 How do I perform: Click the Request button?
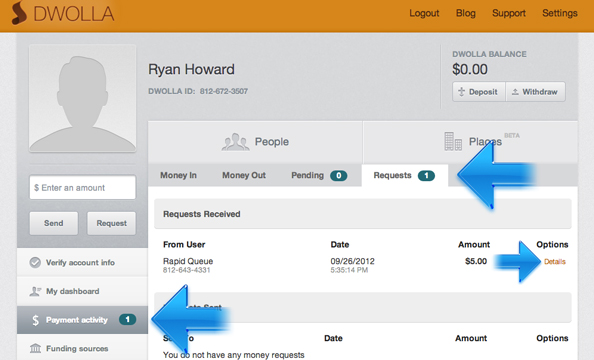111,223
